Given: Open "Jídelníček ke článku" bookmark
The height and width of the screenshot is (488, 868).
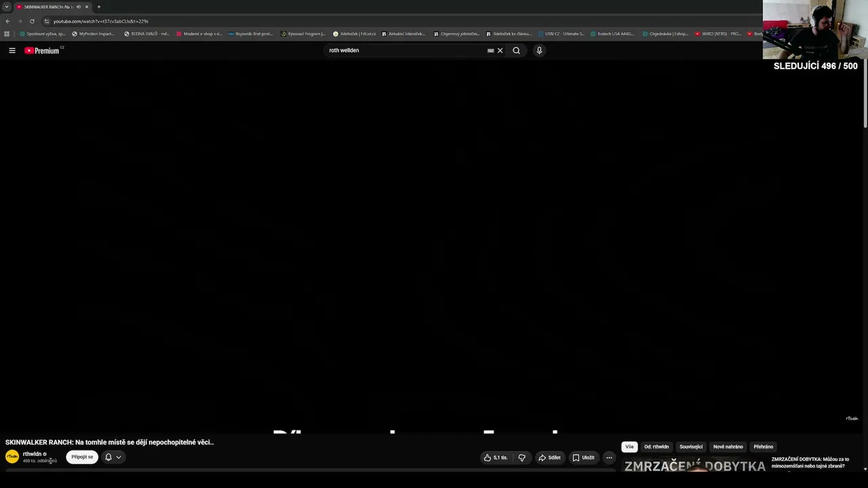Looking at the screenshot, I should pos(509,33).
